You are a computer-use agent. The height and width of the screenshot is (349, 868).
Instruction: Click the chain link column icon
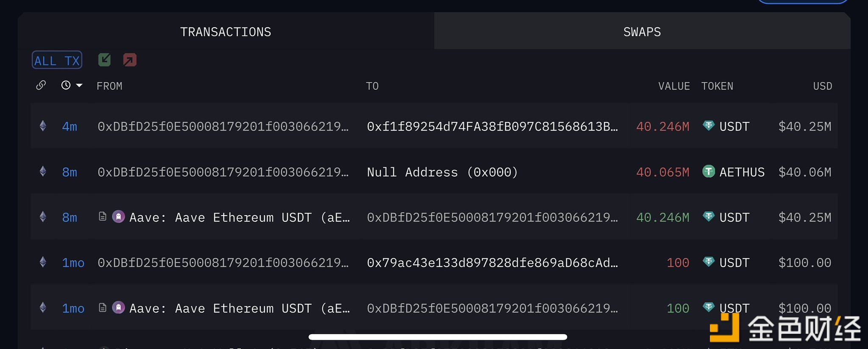(x=41, y=86)
